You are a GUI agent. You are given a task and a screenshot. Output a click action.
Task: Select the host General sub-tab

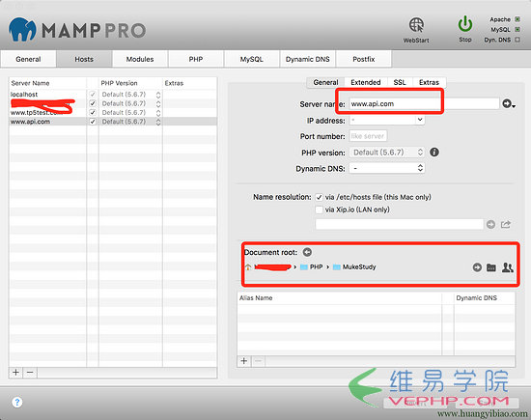pyautogui.click(x=325, y=82)
